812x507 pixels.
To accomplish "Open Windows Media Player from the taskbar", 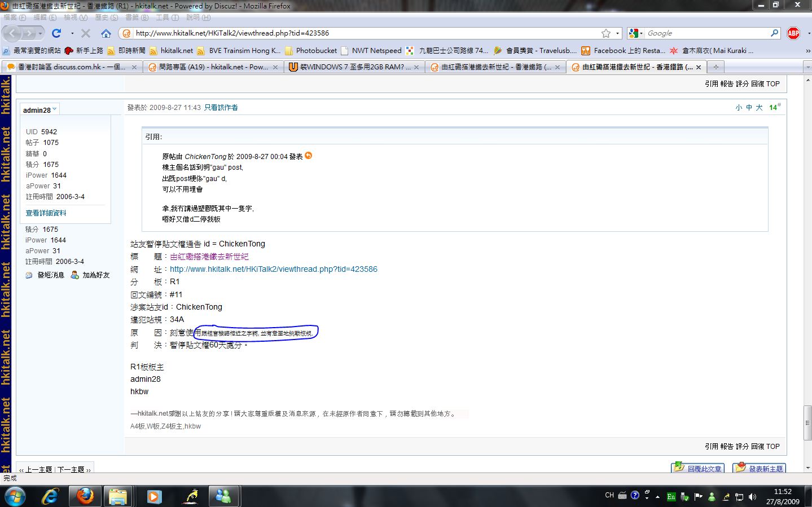I will tap(154, 496).
